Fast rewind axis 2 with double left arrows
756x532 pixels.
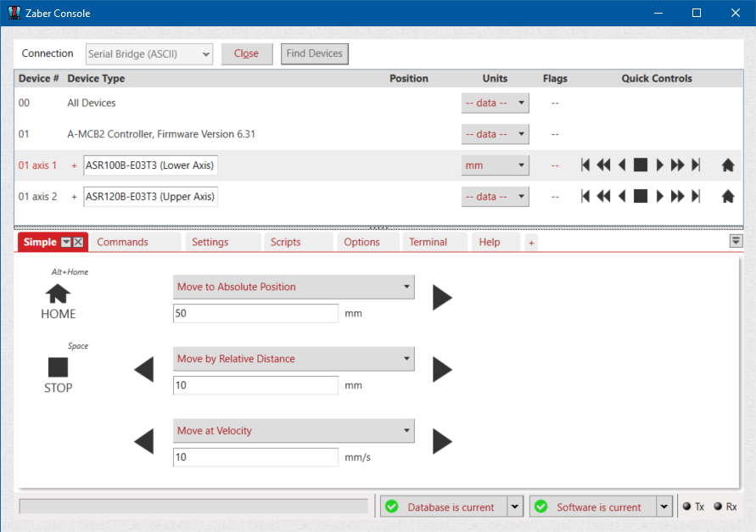[x=603, y=196]
